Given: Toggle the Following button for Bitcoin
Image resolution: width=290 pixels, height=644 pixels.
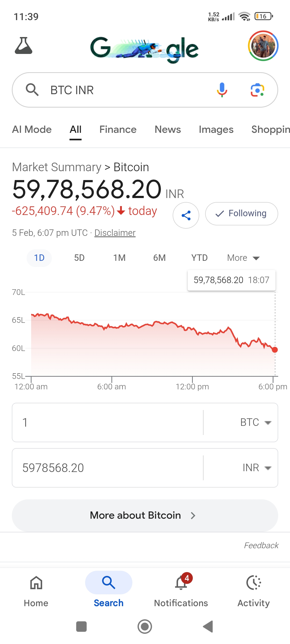Looking at the screenshot, I should [x=241, y=214].
